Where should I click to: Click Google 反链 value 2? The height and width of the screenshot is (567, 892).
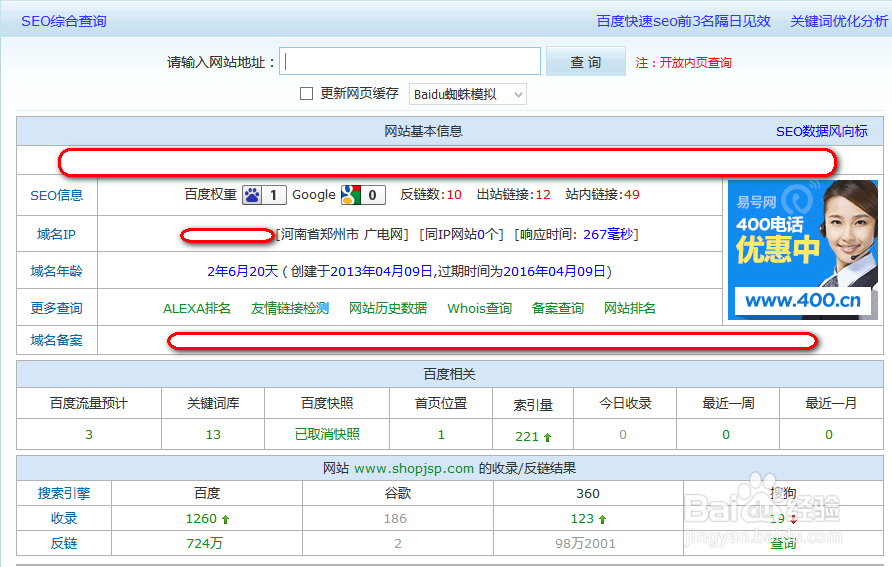click(x=398, y=544)
